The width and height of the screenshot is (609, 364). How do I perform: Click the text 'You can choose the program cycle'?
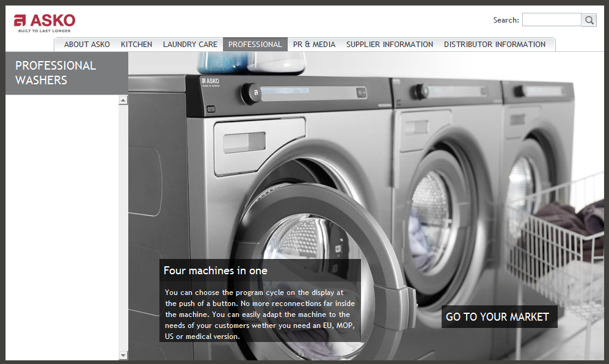pyautogui.click(x=224, y=293)
